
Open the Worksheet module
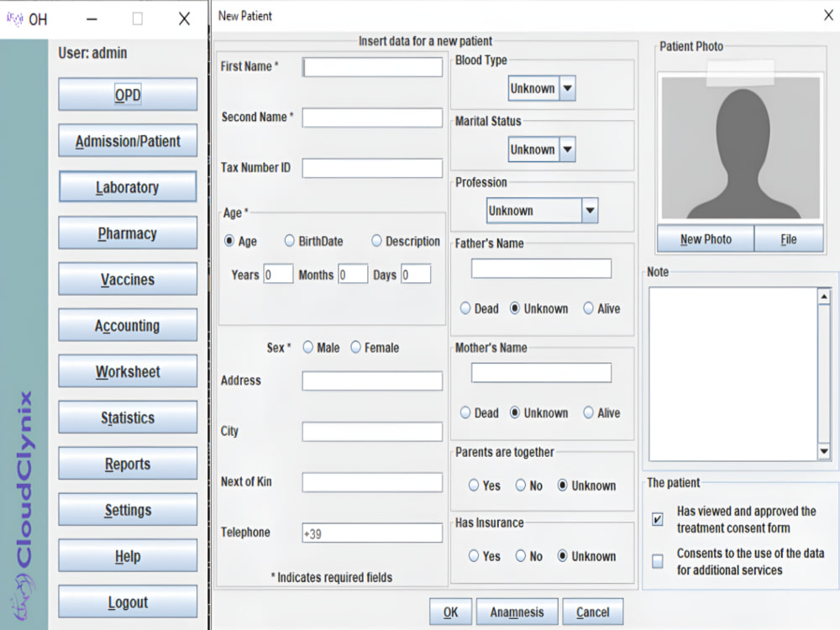coord(128,371)
